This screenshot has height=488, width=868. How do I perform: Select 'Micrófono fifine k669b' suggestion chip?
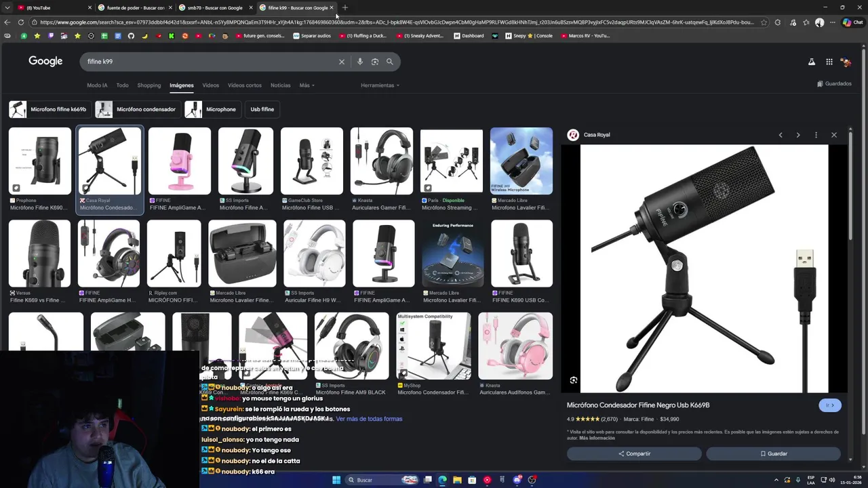click(x=49, y=109)
